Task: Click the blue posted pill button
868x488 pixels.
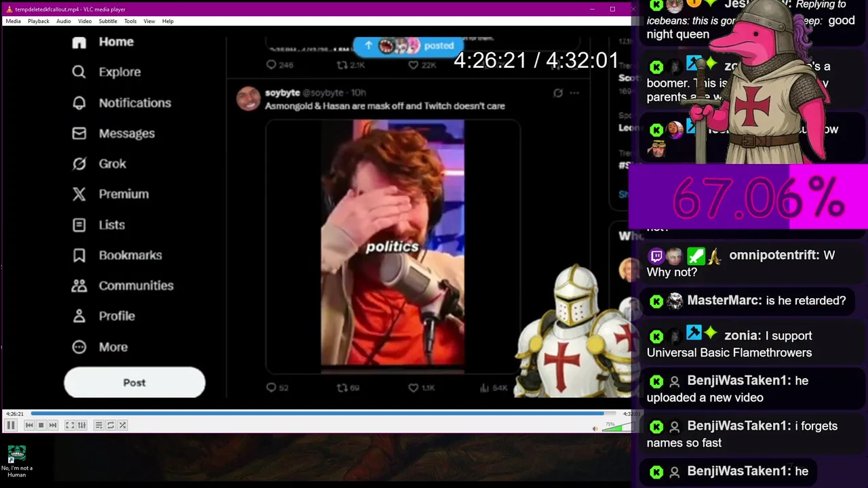Action: [408, 46]
